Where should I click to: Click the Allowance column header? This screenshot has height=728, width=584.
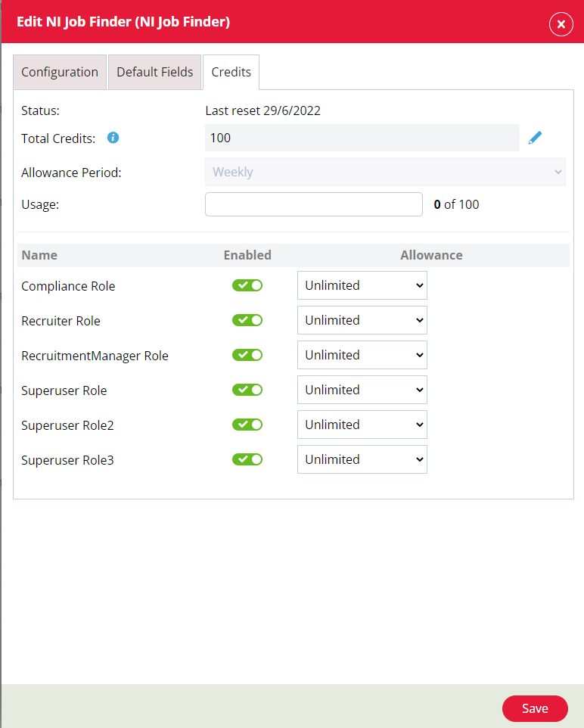432,255
